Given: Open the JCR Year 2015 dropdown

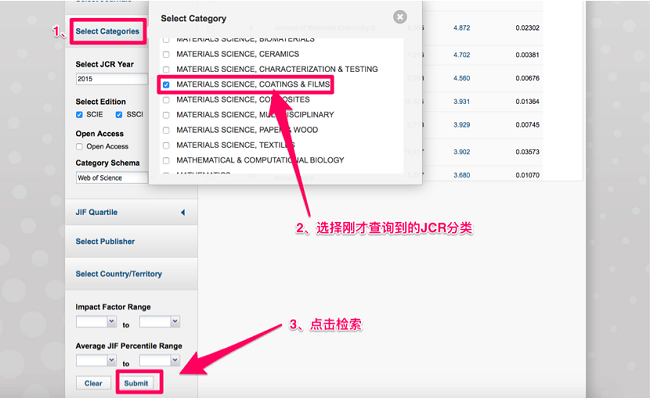Looking at the screenshot, I should click(112, 79).
